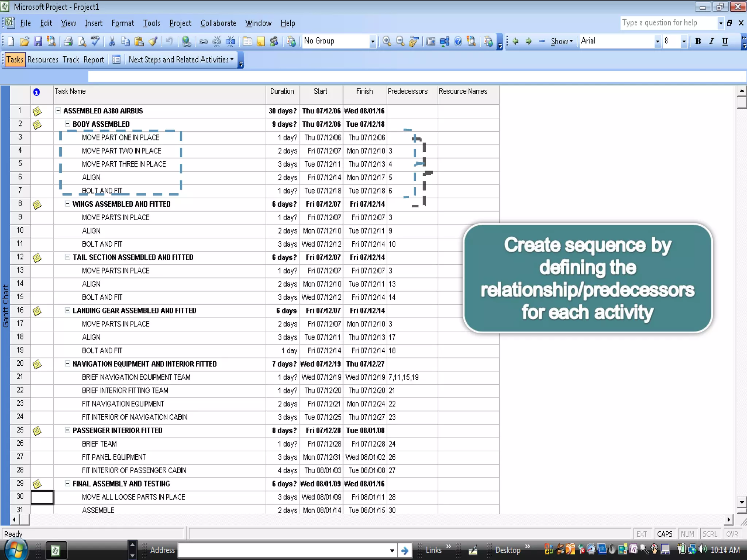This screenshot has width=747, height=560.
Task: Collapse BODY ASSEMBLED summary task
Action: pyautogui.click(x=67, y=124)
